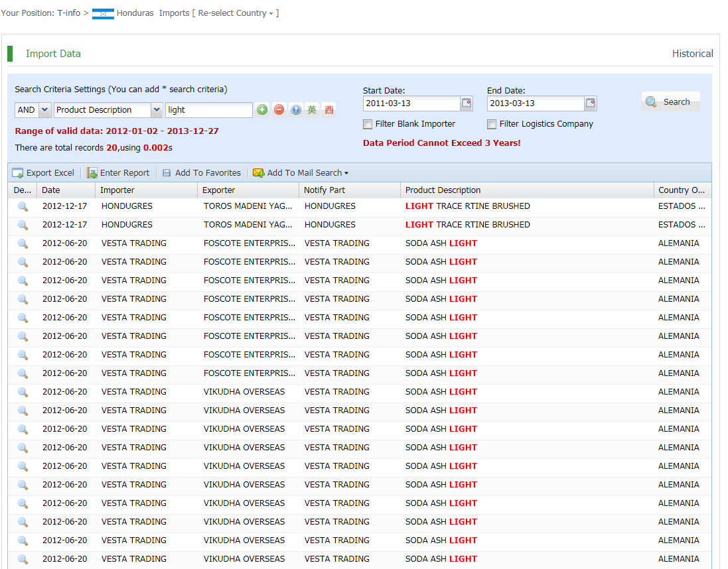Image resolution: width=728 pixels, height=569 pixels.
Task: View details of last VIKUDHA OVERSEAS record
Action: coord(23,559)
